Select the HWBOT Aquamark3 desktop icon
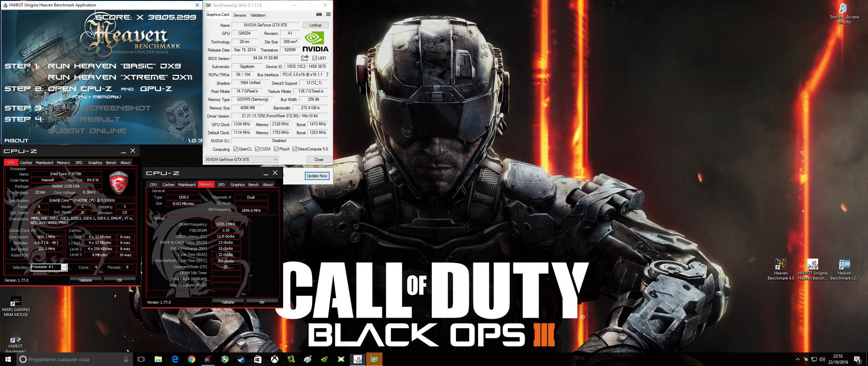868x366 pixels. (x=16, y=344)
